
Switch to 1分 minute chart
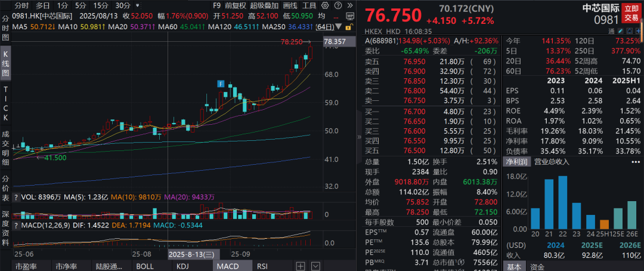tap(63, 6)
